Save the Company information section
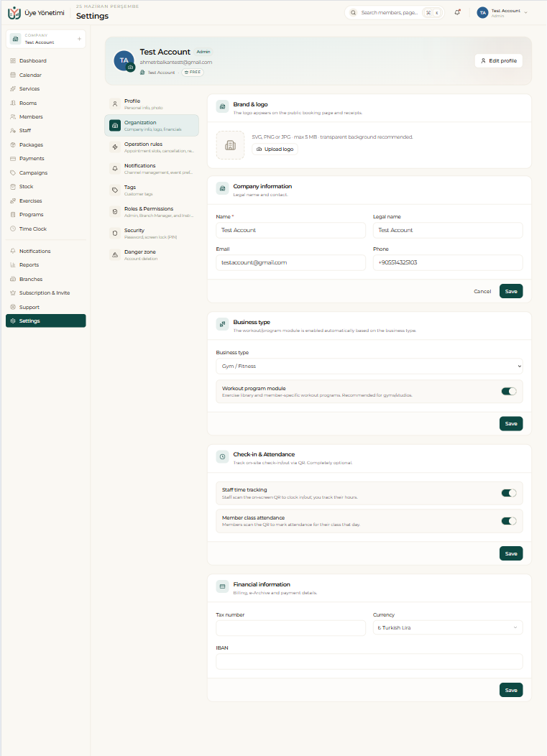The width and height of the screenshot is (547, 756). click(511, 291)
